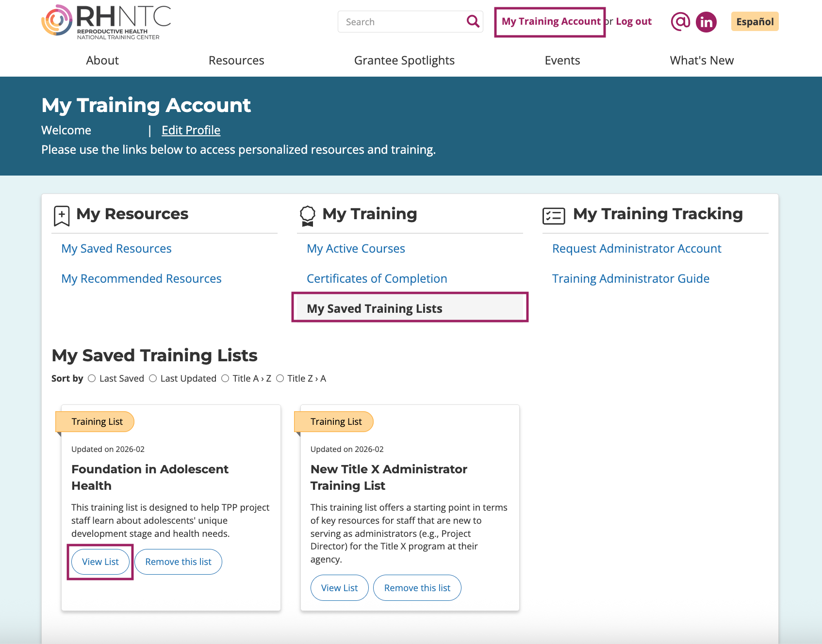
Task: Open the Events menu
Action: 562,60
